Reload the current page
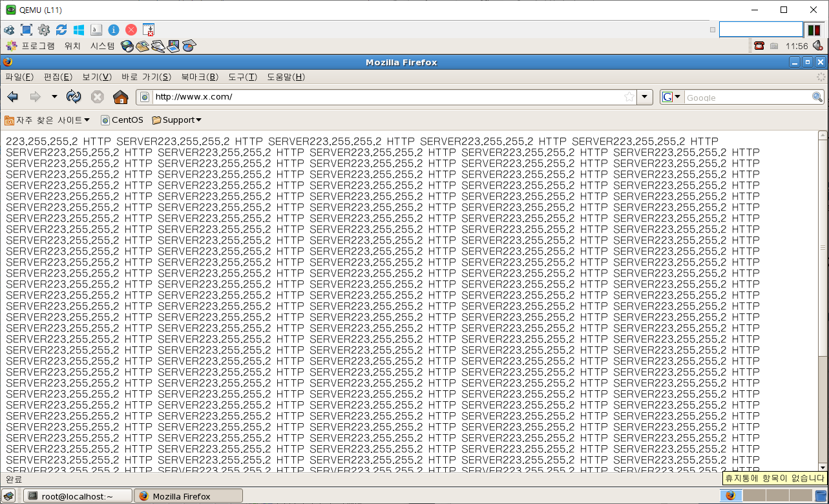829x504 pixels. click(x=74, y=97)
